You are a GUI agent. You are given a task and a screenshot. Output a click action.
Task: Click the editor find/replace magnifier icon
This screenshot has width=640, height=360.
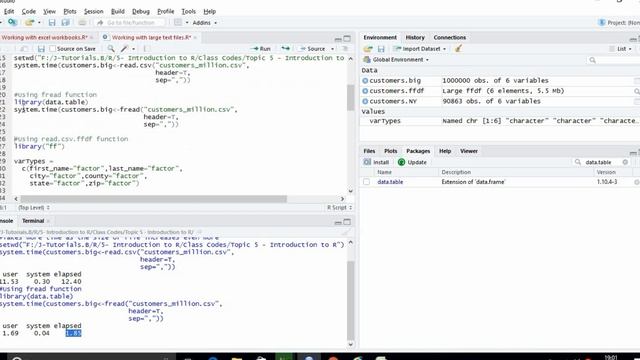(111, 49)
